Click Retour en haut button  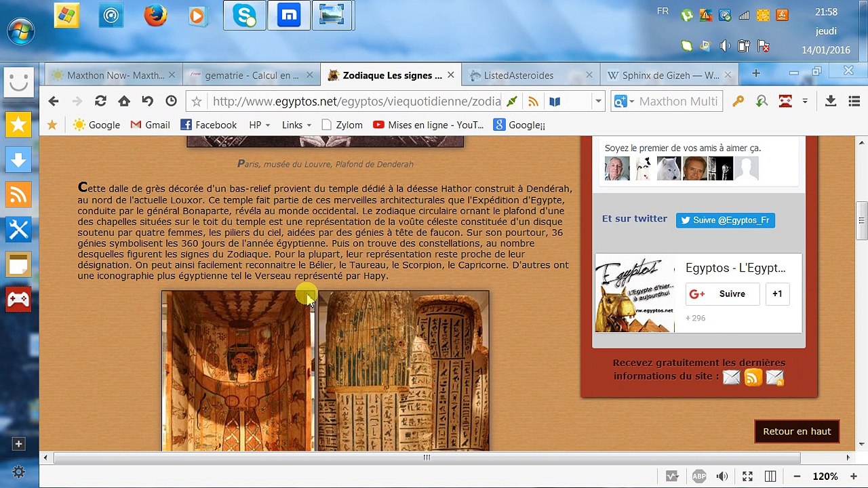click(x=797, y=431)
